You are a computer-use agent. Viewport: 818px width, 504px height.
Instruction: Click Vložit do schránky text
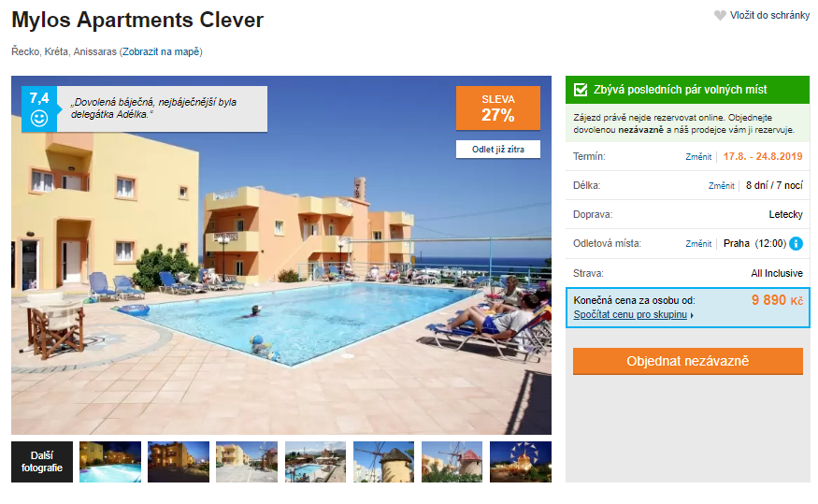click(x=769, y=16)
